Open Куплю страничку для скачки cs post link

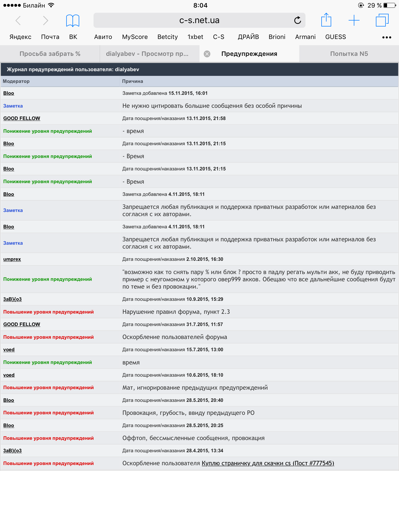click(x=268, y=463)
